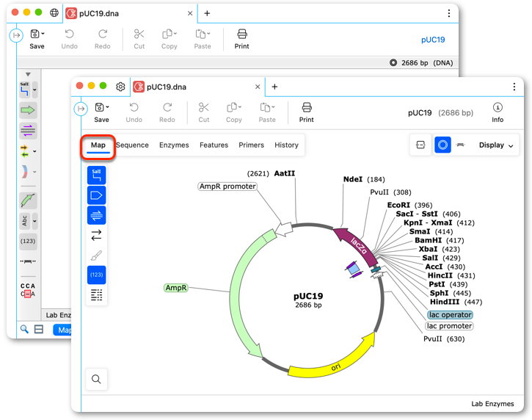Open Copy dropdown arrow in front window
Screen dimensions: 532x420
click(x=240, y=107)
